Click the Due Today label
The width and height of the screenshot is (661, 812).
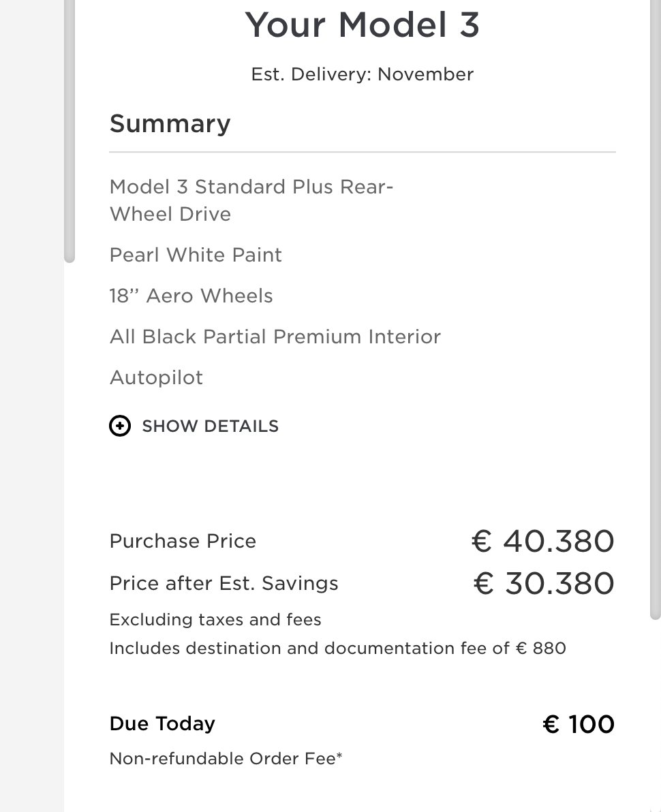tap(162, 723)
